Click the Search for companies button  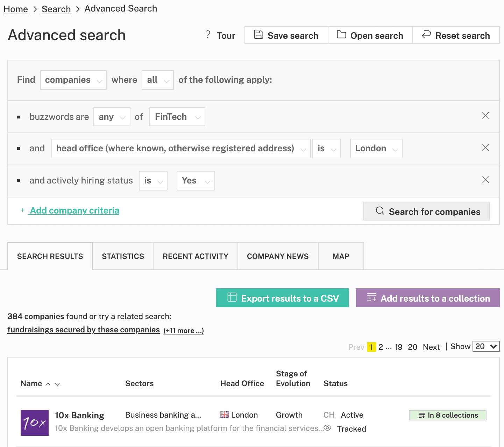(x=427, y=211)
